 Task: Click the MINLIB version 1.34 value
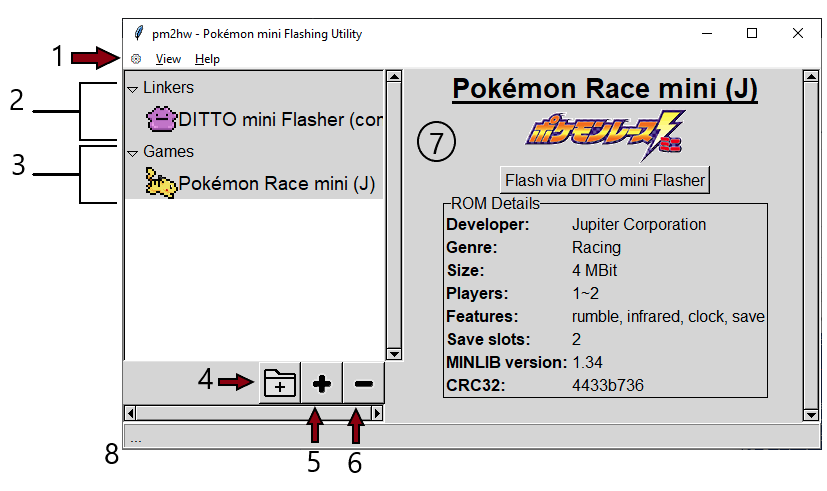587,362
